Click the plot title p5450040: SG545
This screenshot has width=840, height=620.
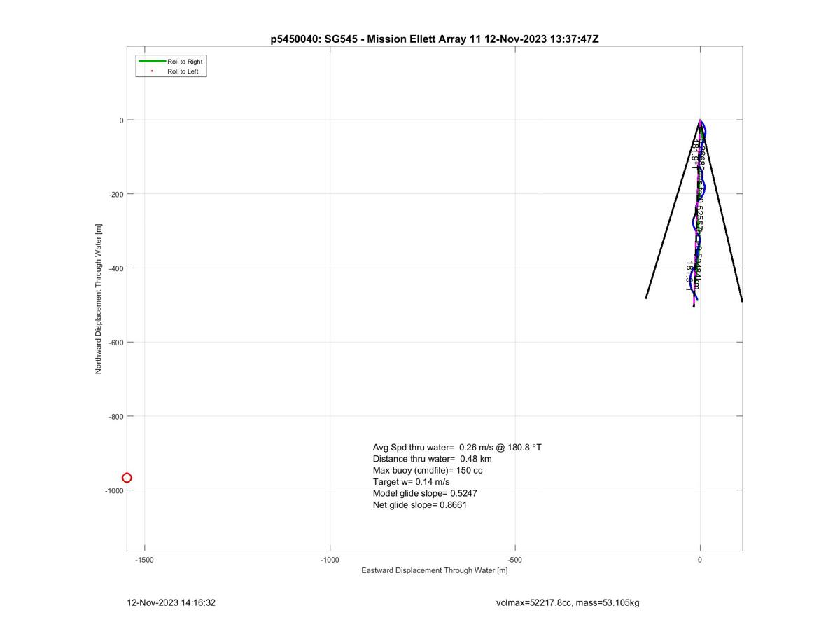435,39
